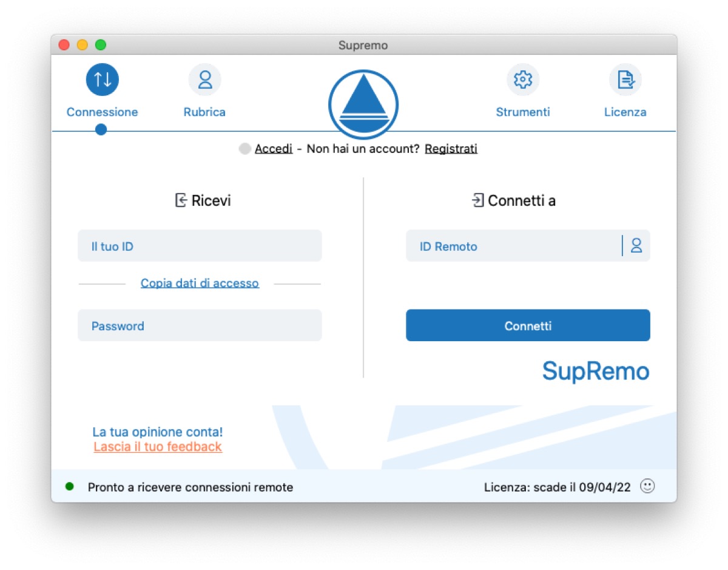Open the Strumenti gear icon
This screenshot has width=728, height=570.
tap(523, 80)
